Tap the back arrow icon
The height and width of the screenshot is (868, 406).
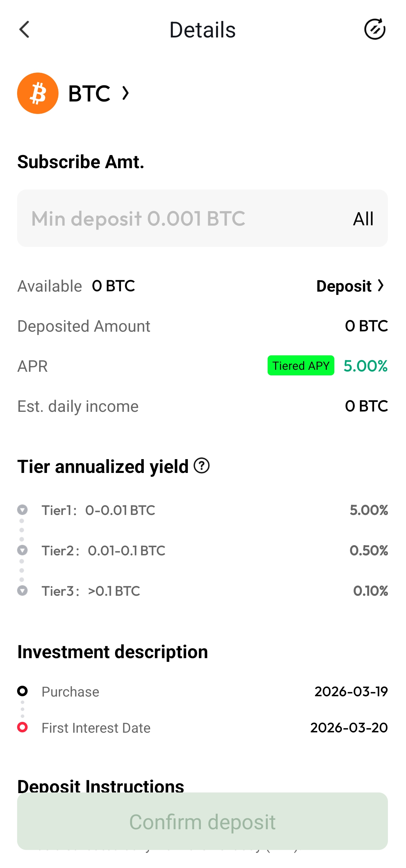24,30
